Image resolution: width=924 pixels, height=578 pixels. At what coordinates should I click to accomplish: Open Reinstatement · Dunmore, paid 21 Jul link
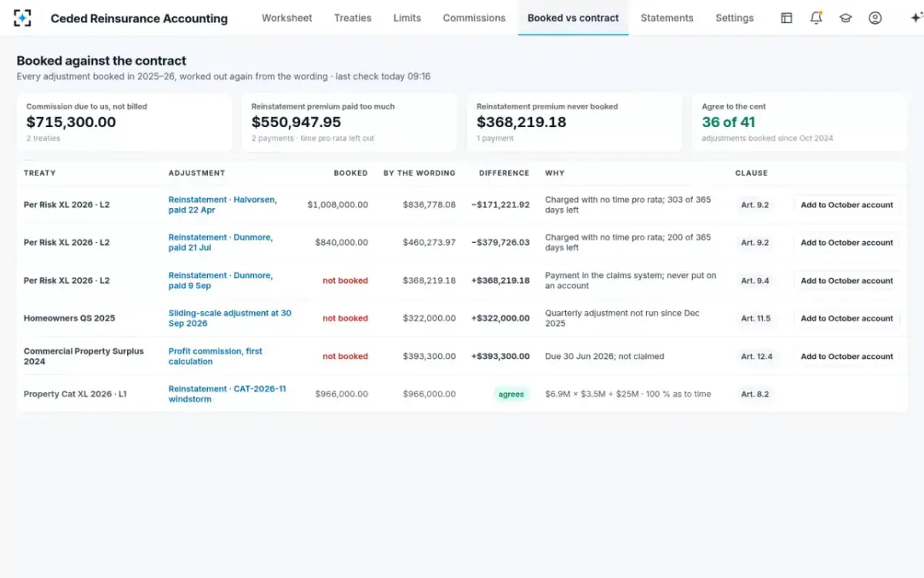coord(221,243)
